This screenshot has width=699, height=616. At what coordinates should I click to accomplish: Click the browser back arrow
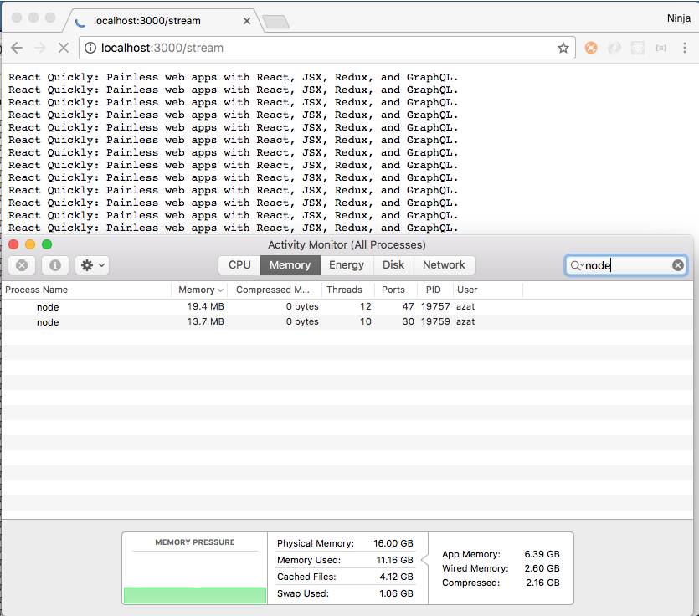pos(17,48)
